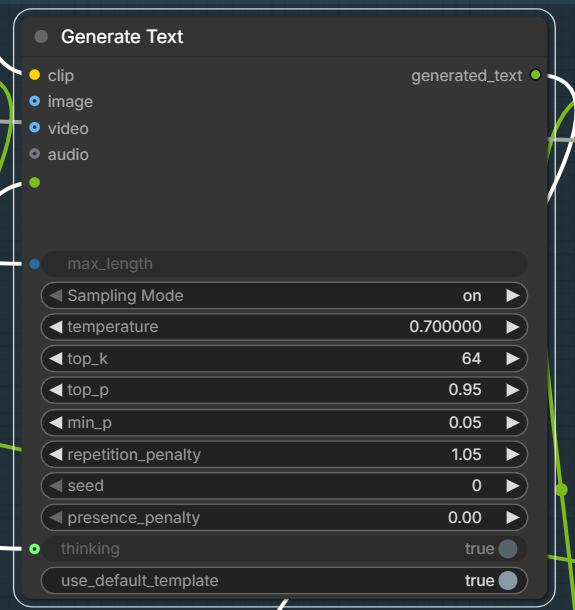Click the Sampling Mode value on
Viewport: 575px width, 610px height.
(x=472, y=296)
